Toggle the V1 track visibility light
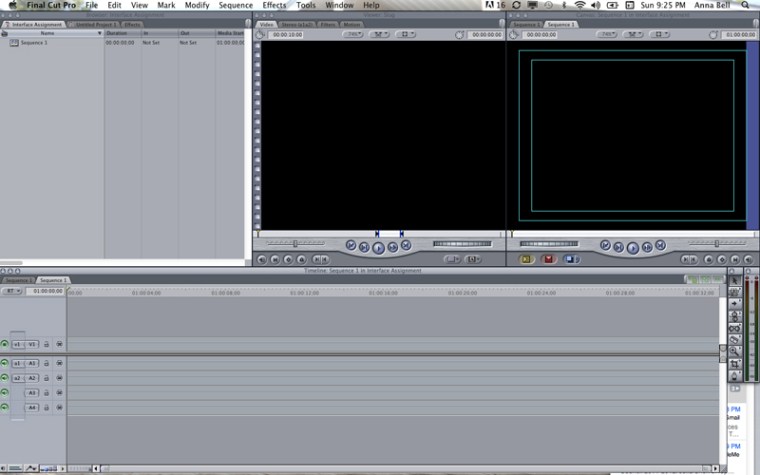 [x=5, y=344]
